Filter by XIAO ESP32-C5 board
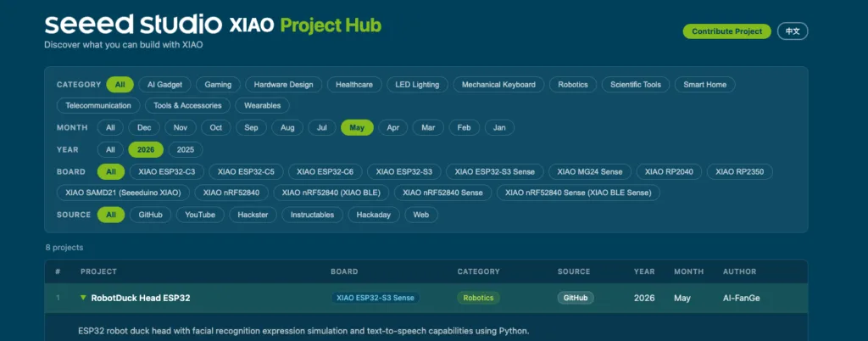This screenshot has height=341, width=868. coord(246,171)
